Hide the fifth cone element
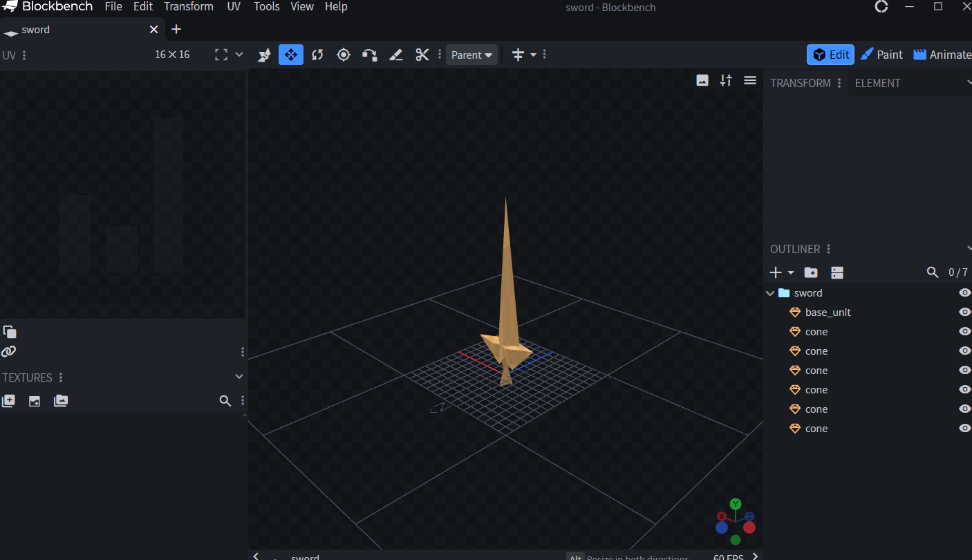Image resolution: width=972 pixels, height=560 pixels. click(x=965, y=409)
